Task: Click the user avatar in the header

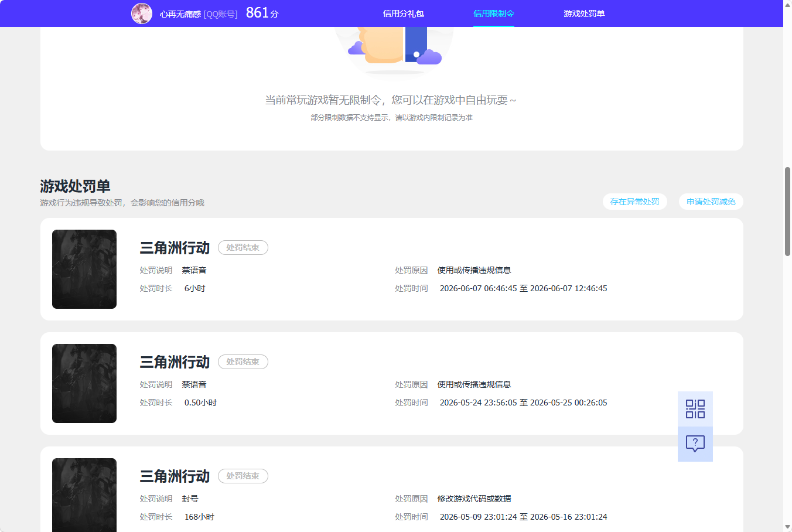Action: [x=142, y=13]
